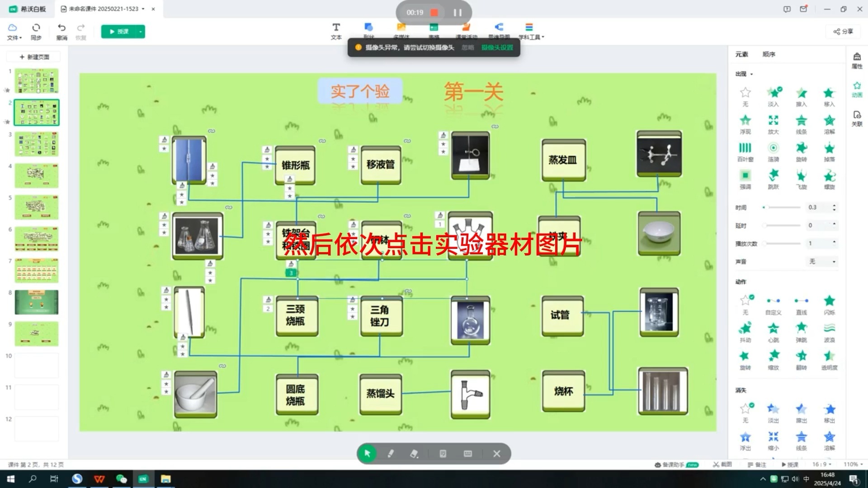The width and height of the screenshot is (868, 488).
Task: Choose the 擦入 wipe-in entrance effect
Action: click(x=802, y=96)
